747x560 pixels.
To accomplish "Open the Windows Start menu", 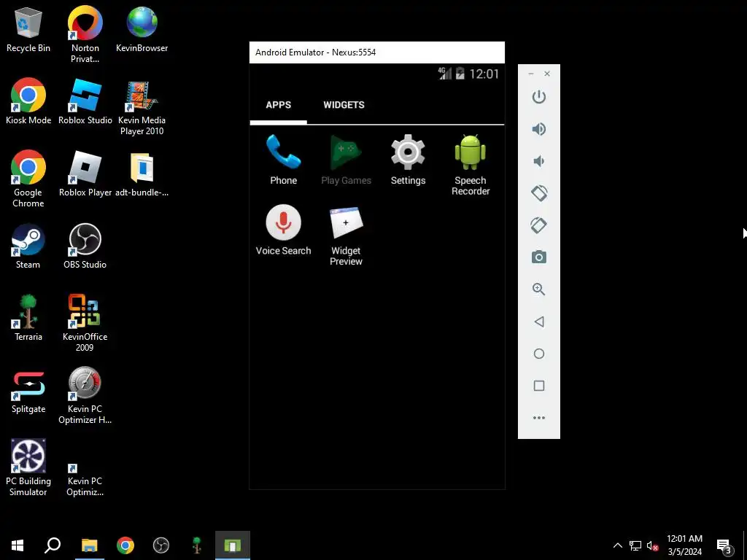I will pos(18,545).
